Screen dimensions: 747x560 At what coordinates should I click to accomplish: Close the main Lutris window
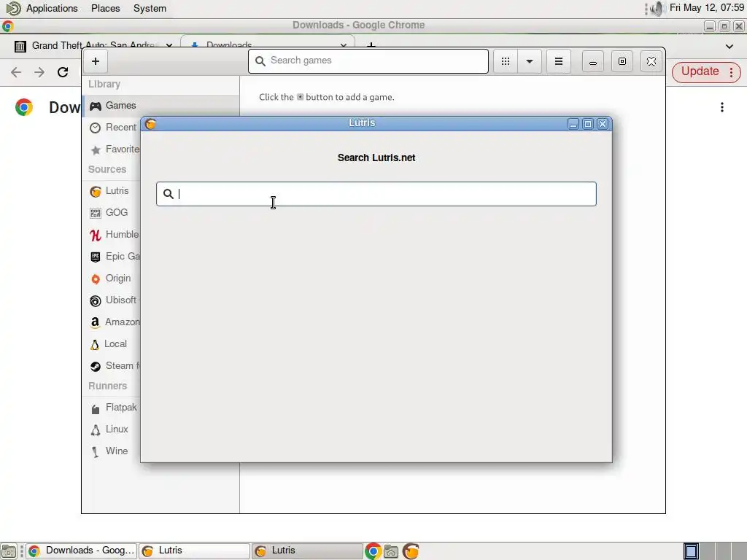point(651,61)
